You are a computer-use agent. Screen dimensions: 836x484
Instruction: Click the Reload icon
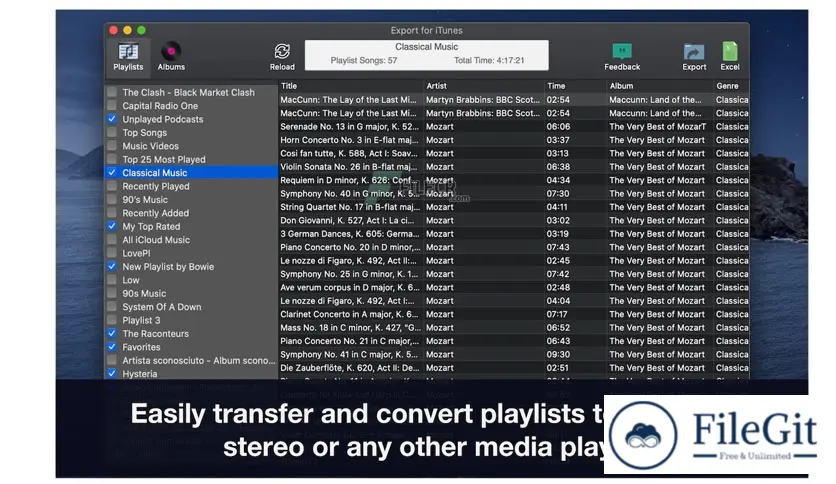click(282, 52)
